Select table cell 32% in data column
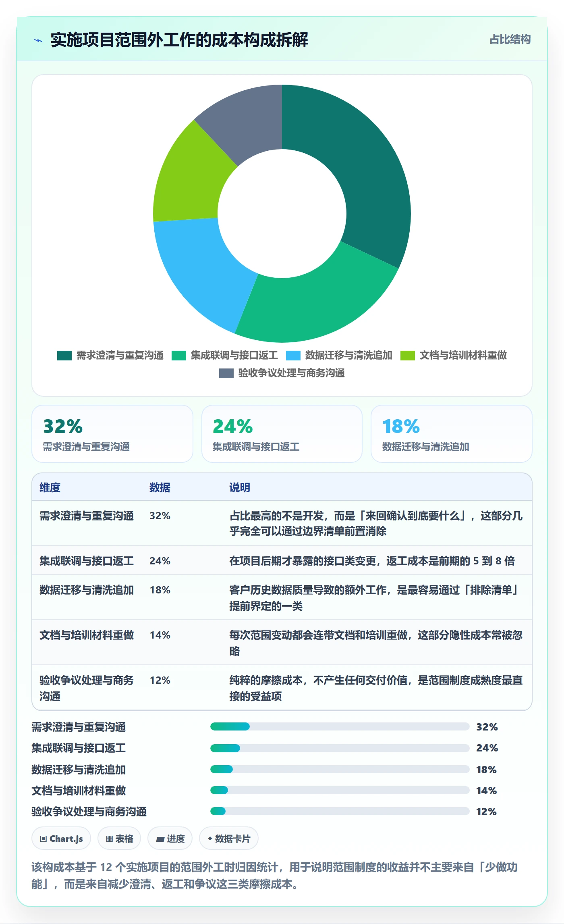Viewport: 564px width, 924px height. 160,516
